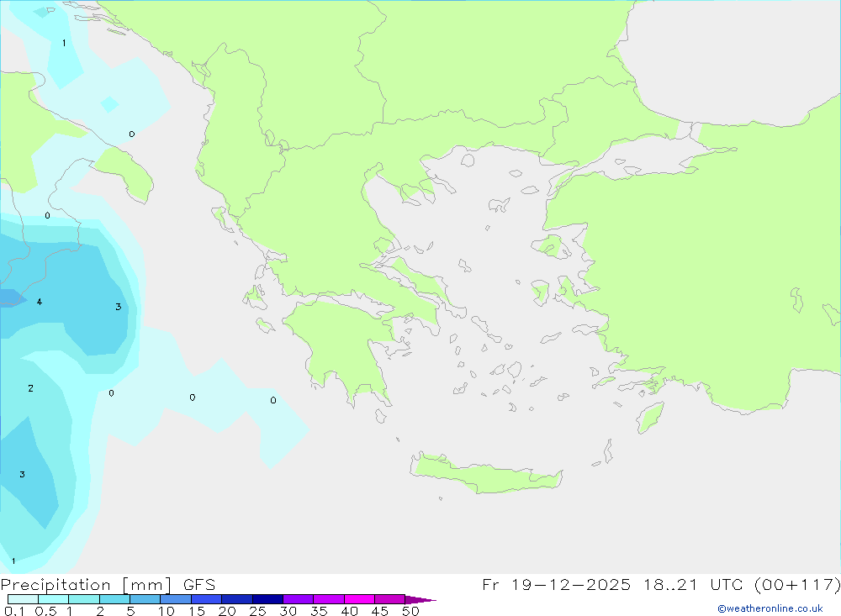
Task: Click the 5–10 mm legend color box
Action: click(145, 599)
